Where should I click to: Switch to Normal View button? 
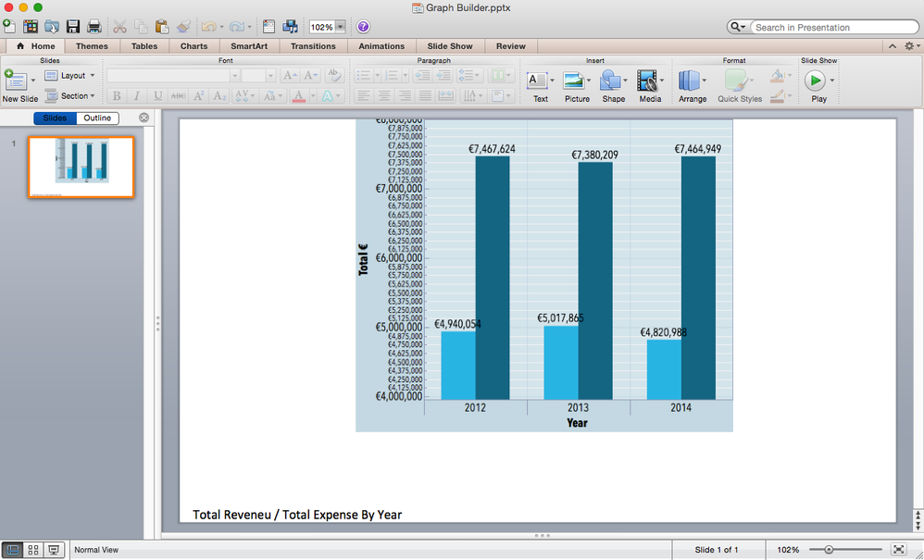pos(12,550)
